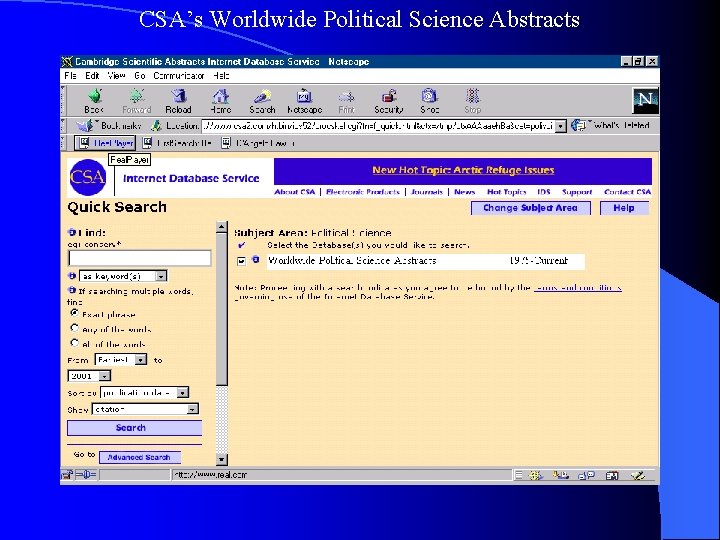This screenshot has height=540, width=720.
Task: Click the search panel scrollbar up arrow
Action: coord(222,227)
